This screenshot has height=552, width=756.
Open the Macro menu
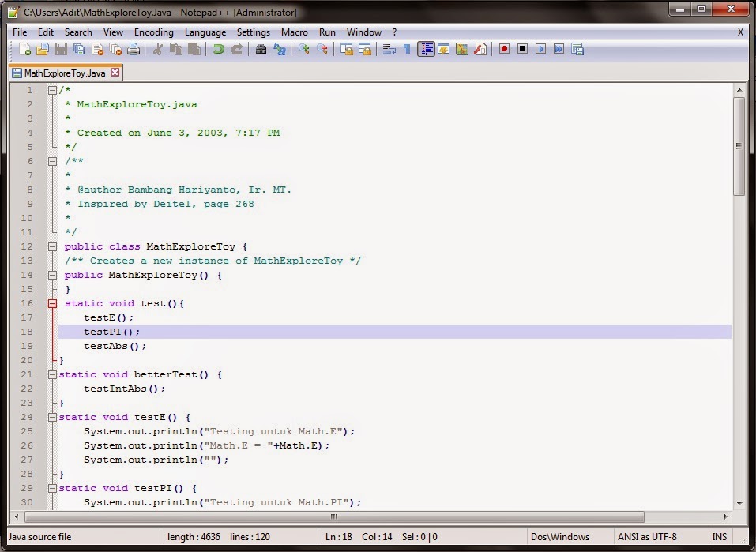(295, 32)
